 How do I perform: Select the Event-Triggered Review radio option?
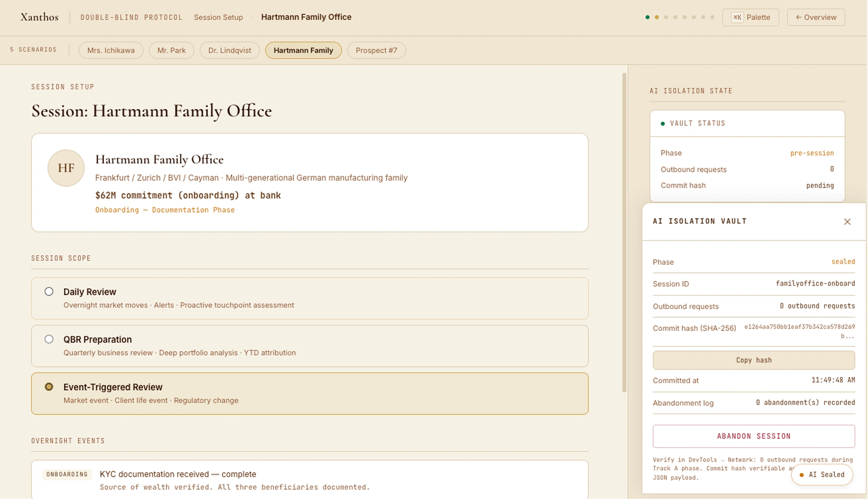point(49,387)
